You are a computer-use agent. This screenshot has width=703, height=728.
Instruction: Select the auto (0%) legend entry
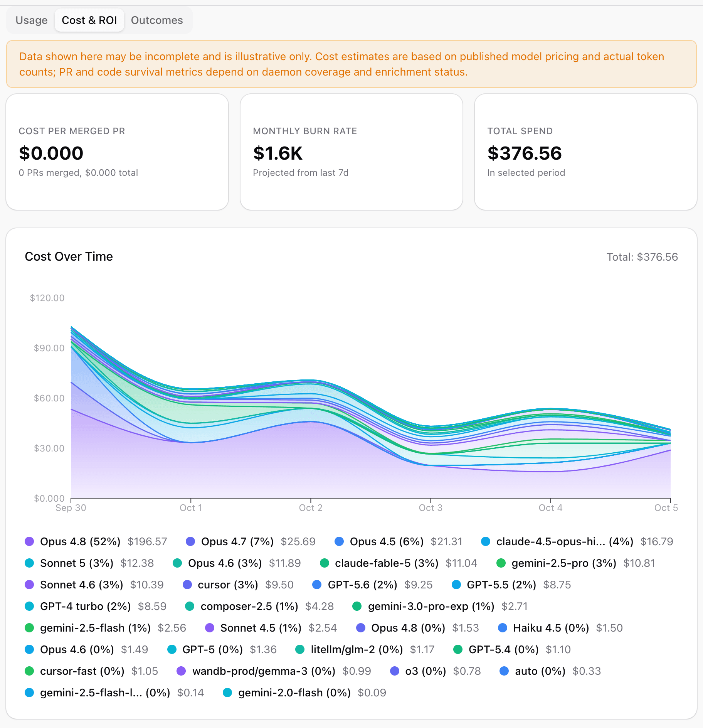[550, 671]
